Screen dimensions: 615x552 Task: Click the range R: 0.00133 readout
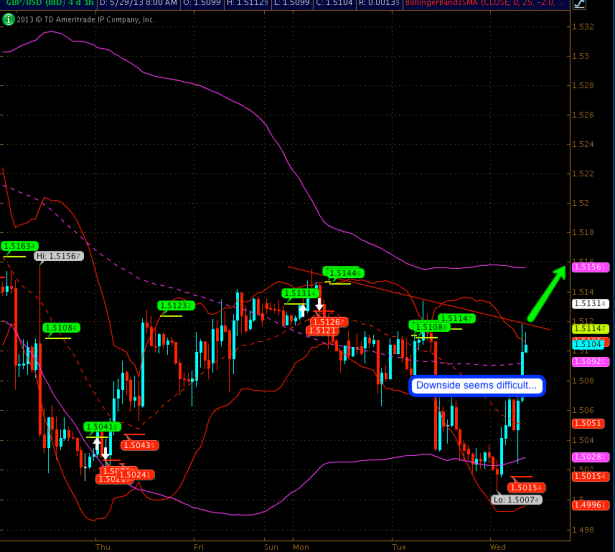coord(379,3)
